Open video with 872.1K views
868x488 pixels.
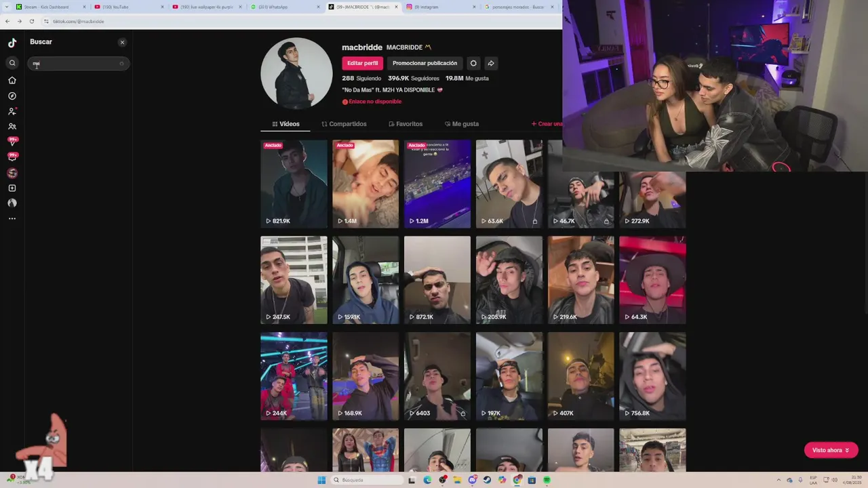[437, 280]
